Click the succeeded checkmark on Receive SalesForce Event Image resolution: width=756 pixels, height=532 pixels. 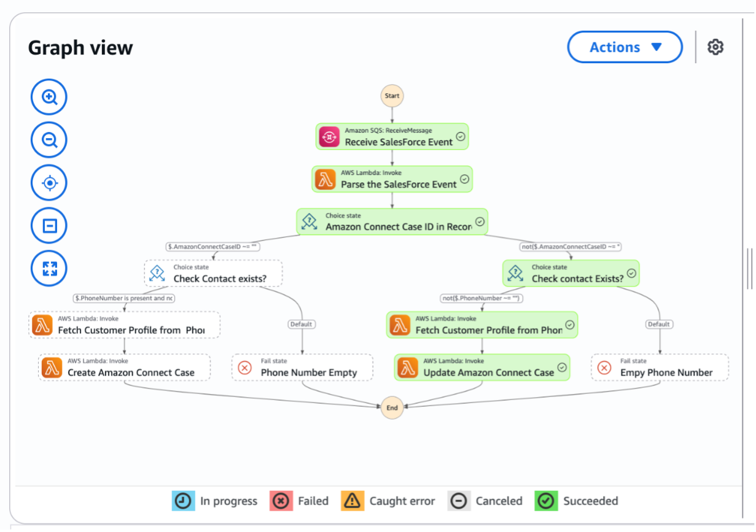pyautogui.click(x=460, y=136)
